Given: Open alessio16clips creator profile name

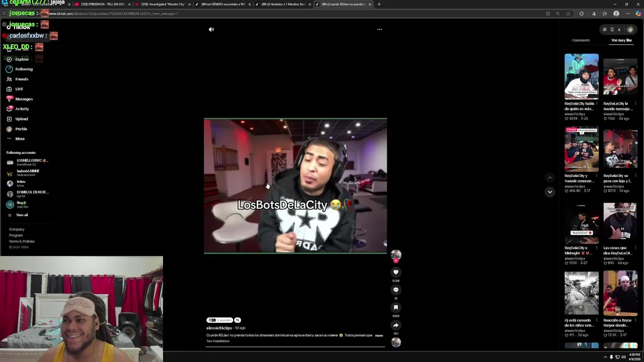Looking at the screenshot, I should click(219, 328).
